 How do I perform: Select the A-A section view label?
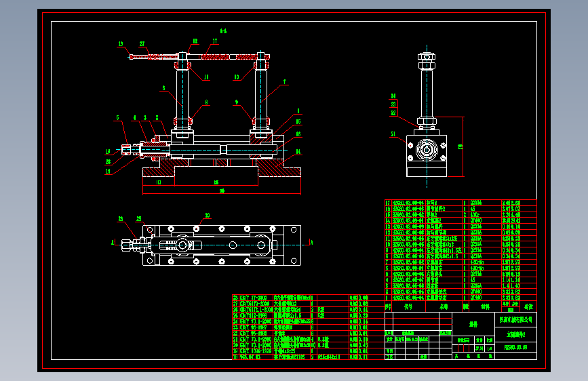tap(223, 31)
